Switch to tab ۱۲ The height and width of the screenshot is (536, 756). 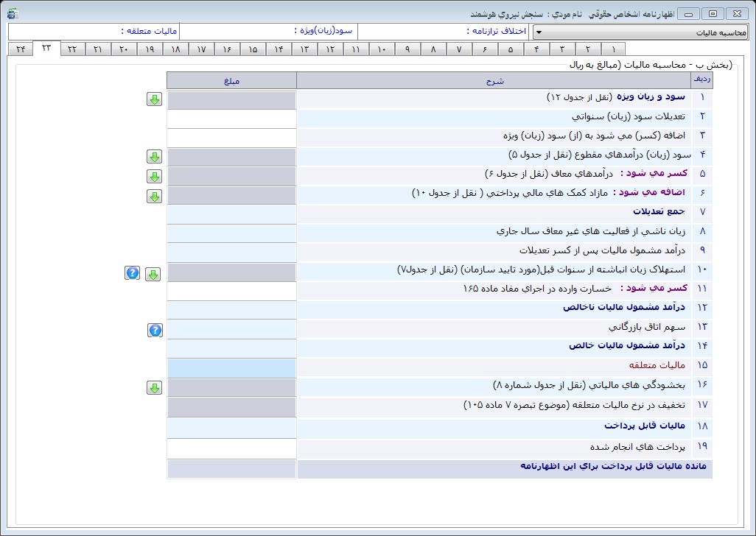click(330, 49)
